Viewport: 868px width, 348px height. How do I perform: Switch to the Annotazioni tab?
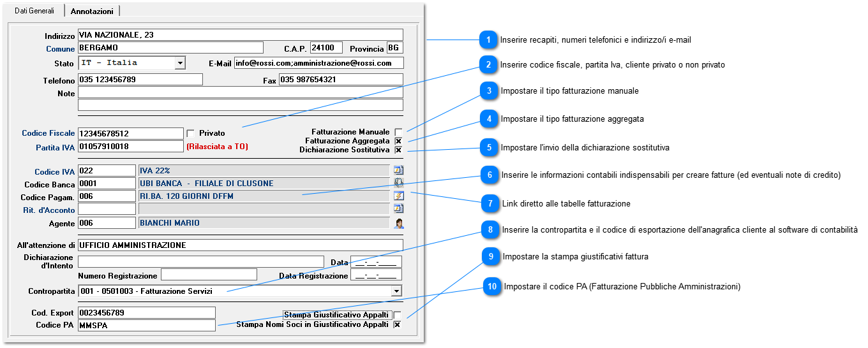tap(92, 11)
